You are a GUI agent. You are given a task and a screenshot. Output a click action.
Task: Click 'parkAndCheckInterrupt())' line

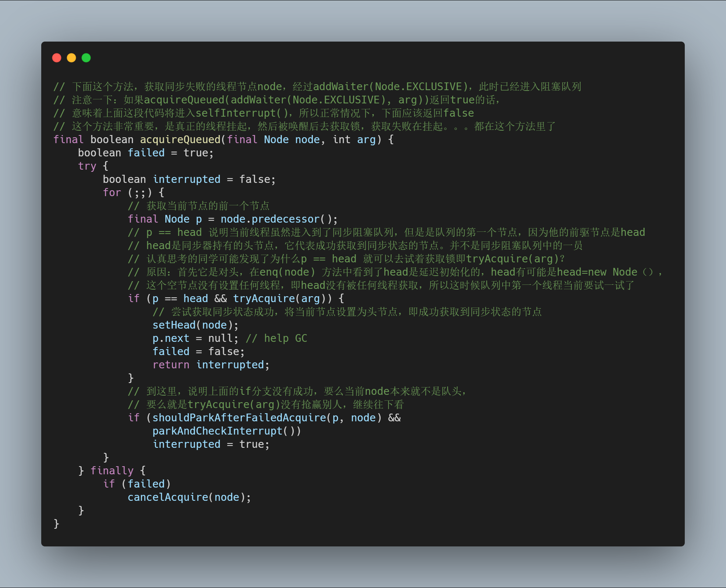click(x=227, y=431)
